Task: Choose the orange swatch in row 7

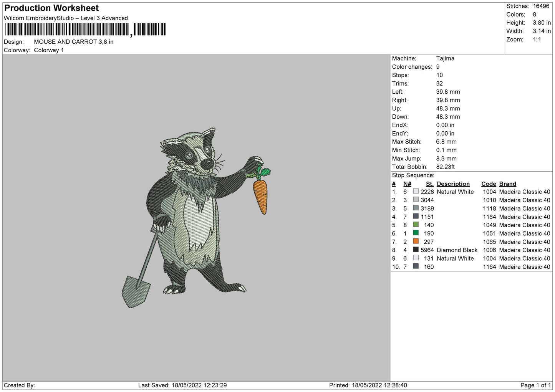Action: (416, 241)
